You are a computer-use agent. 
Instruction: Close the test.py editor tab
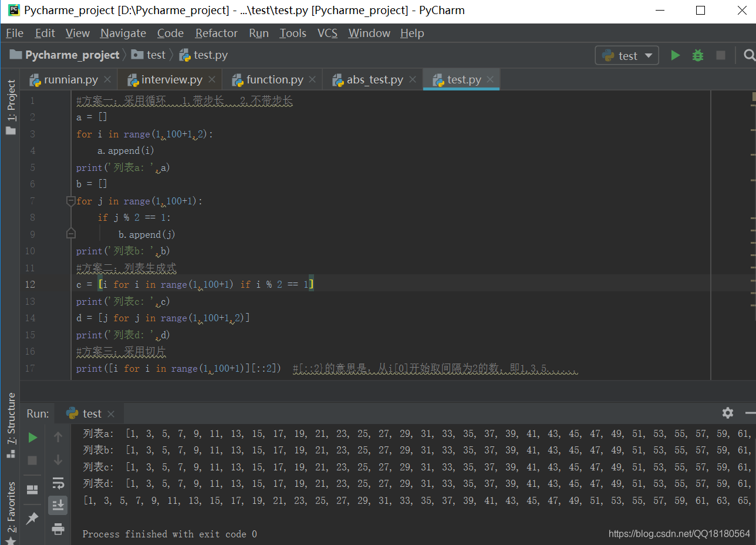click(x=491, y=79)
